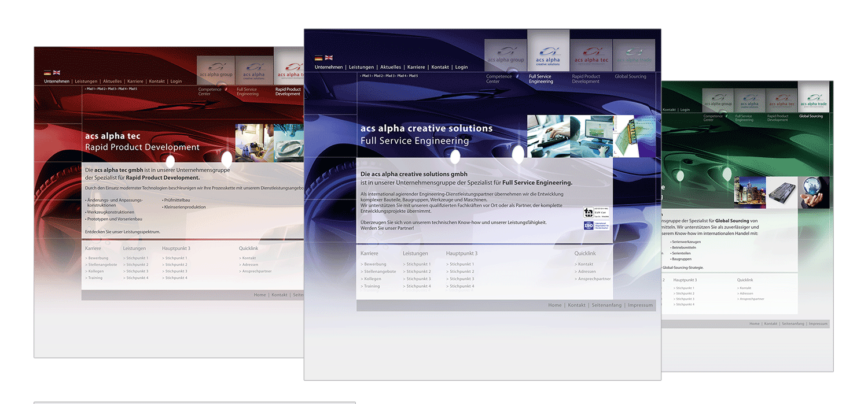Follow the Training link in blue window
Screen dimensions: 868x404
tap(370, 286)
